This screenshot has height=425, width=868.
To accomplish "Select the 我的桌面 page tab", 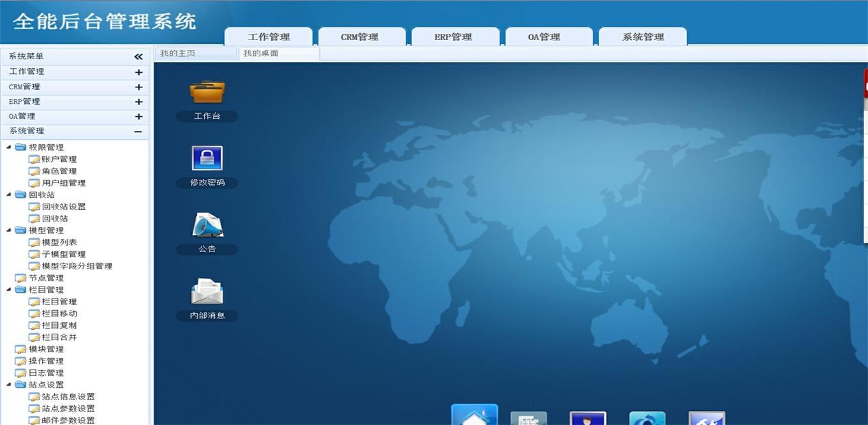I will [x=278, y=54].
